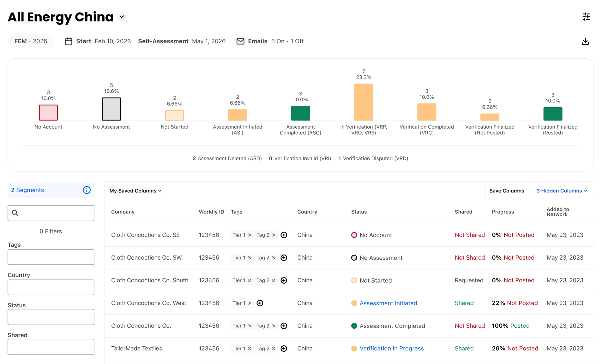Click the Emails envelope icon
Viewport: 602px width, 364px height.
tap(240, 41)
